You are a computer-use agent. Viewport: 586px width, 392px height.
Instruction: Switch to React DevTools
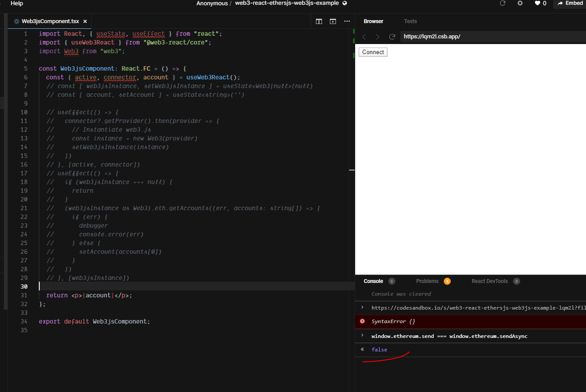coord(490,281)
